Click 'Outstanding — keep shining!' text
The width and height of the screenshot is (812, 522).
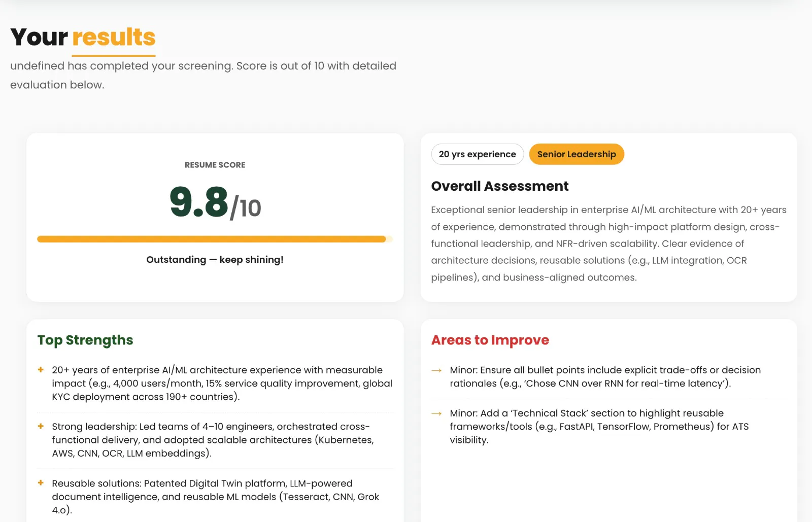(x=215, y=260)
